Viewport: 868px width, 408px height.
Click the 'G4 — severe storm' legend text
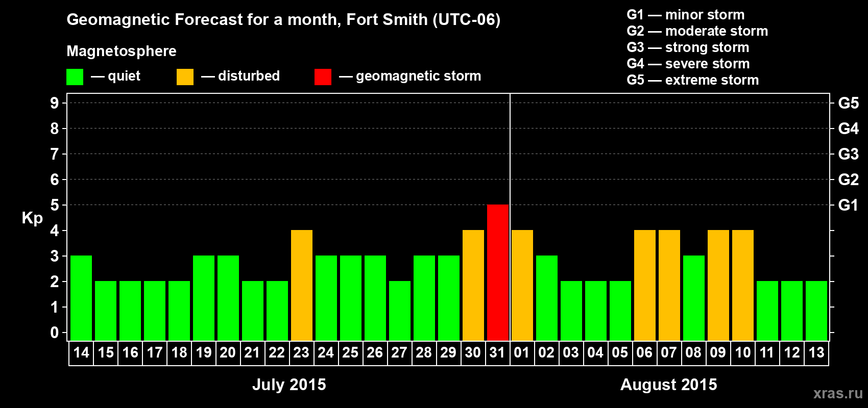688,64
